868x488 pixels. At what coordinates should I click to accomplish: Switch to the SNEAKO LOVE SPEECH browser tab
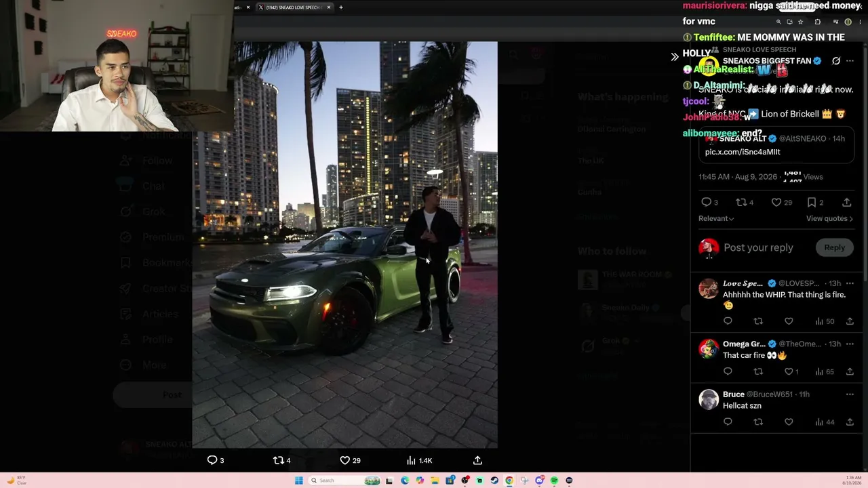[293, 7]
